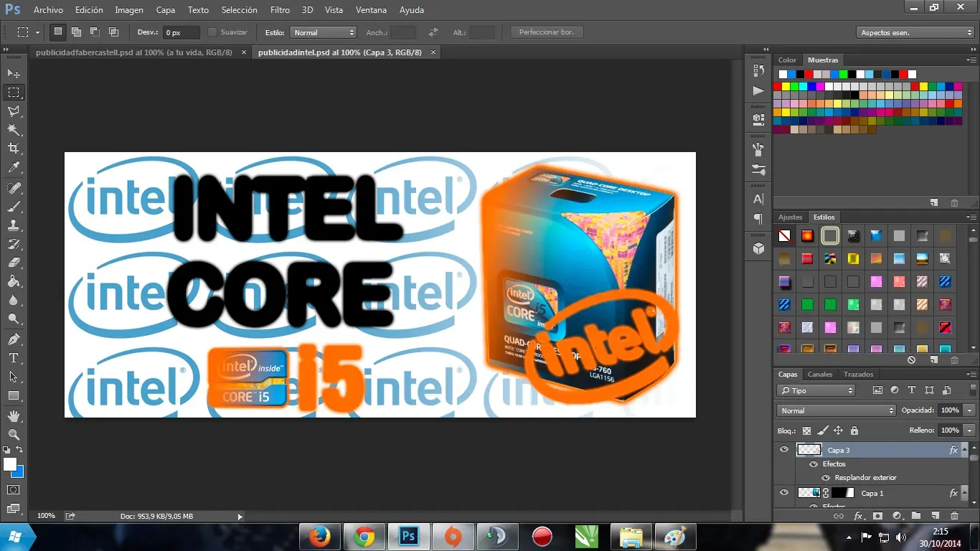Select the Eraser tool

(x=14, y=263)
